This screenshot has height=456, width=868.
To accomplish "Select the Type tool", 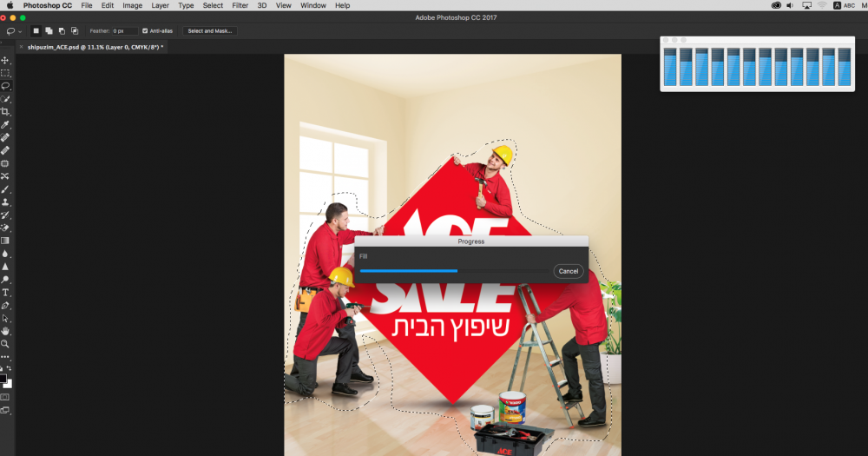I will (x=5, y=293).
